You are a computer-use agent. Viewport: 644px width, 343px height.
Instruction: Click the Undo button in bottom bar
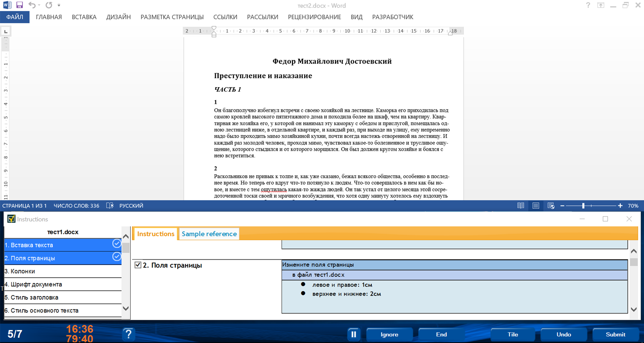click(x=563, y=334)
